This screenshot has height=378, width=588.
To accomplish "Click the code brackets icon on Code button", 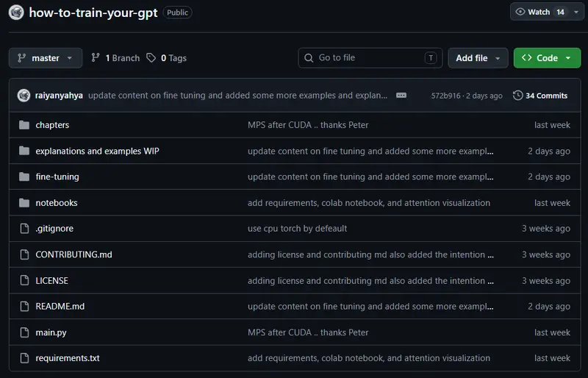I will coord(527,57).
